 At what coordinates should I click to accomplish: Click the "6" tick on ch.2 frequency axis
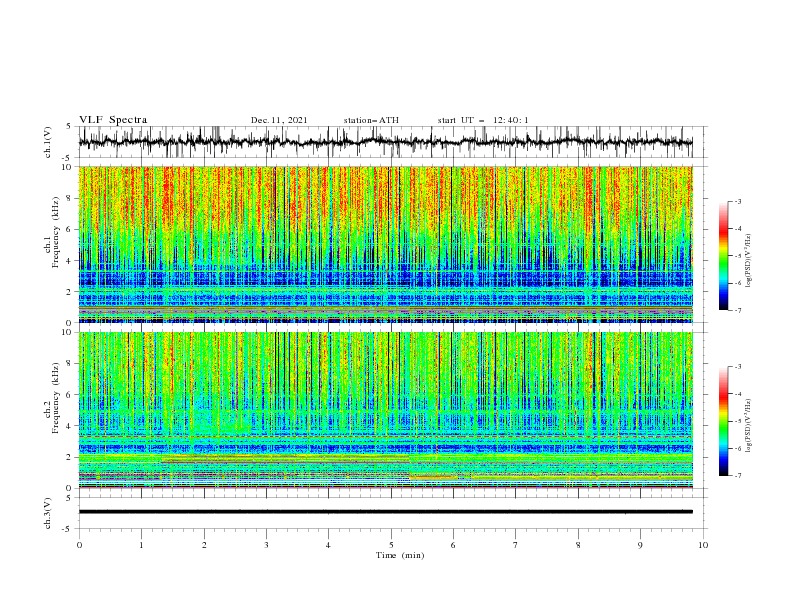point(71,395)
